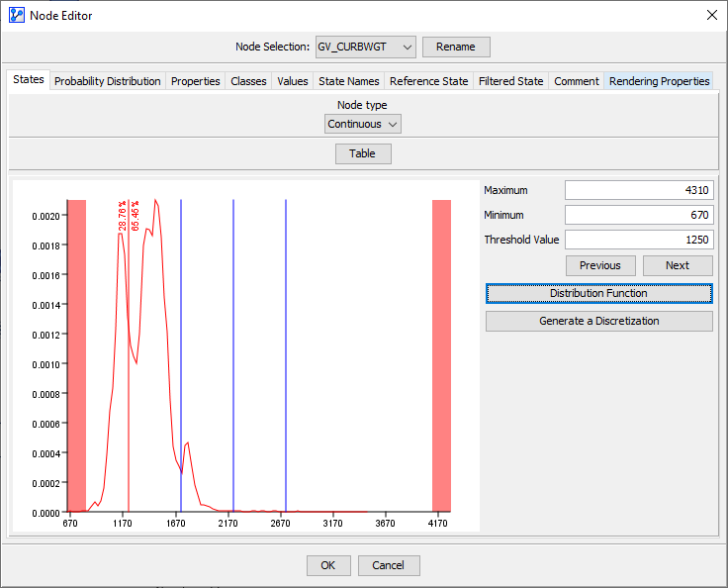Click the Minimum value field
Image resolution: width=728 pixels, height=588 pixels.
click(x=638, y=215)
